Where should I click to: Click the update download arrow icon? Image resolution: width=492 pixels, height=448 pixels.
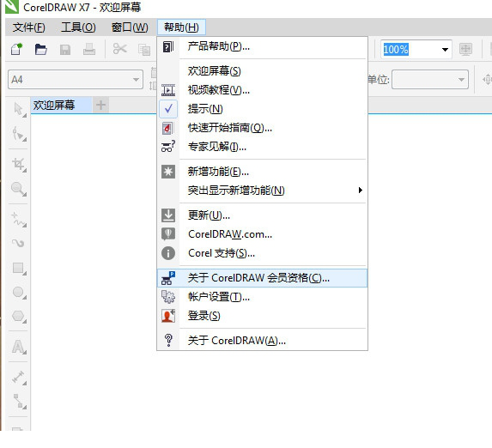tap(168, 215)
